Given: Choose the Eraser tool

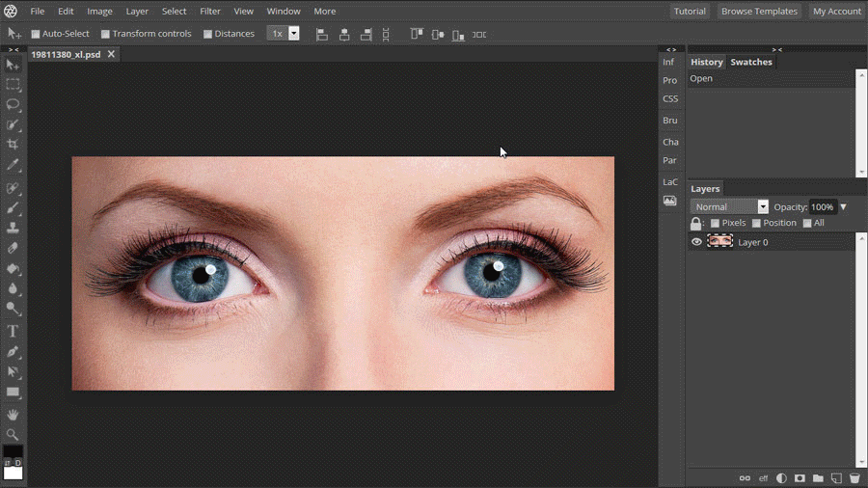Looking at the screenshot, I should coord(13,249).
